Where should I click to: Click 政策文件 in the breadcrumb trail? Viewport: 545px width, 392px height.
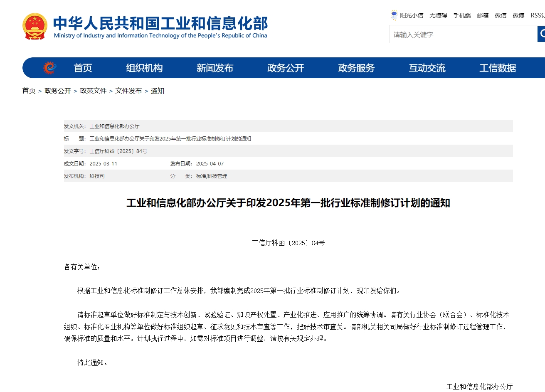(93, 91)
